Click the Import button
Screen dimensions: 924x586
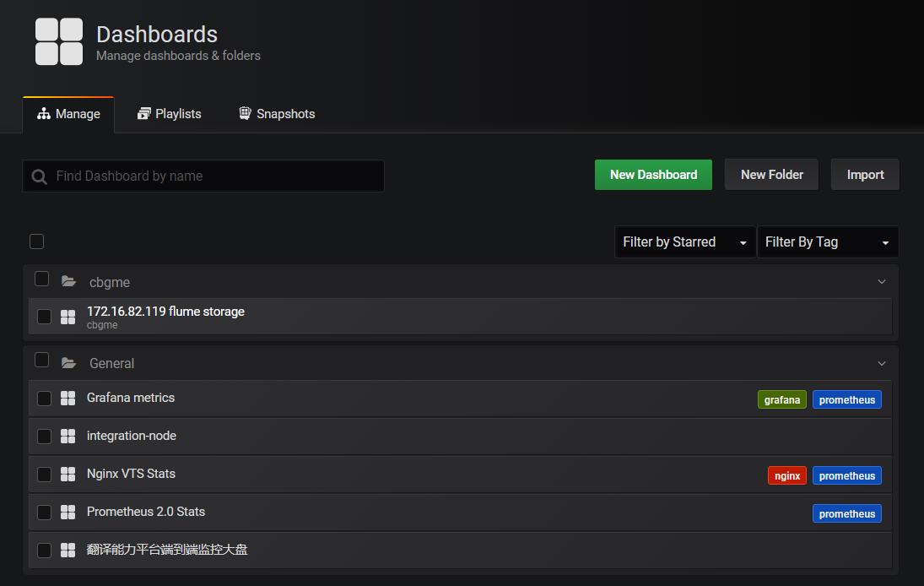864,174
